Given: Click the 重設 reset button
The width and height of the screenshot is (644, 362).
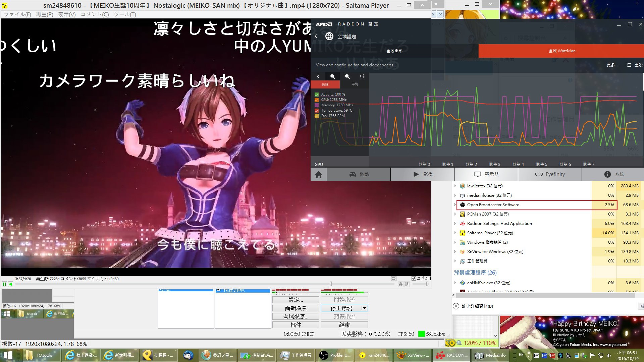Looking at the screenshot, I should point(635,65).
